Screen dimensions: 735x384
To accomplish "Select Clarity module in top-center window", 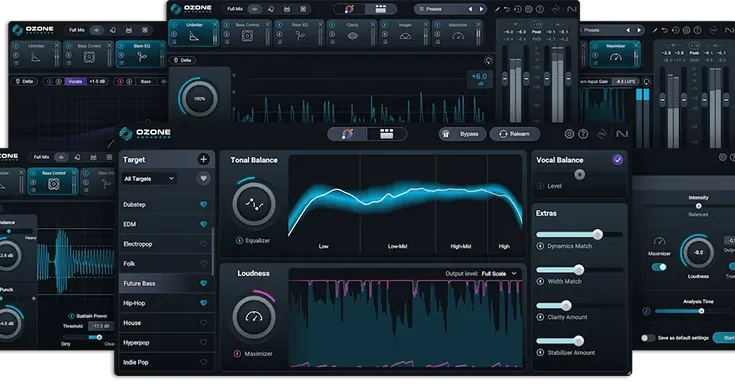I will (352, 33).
